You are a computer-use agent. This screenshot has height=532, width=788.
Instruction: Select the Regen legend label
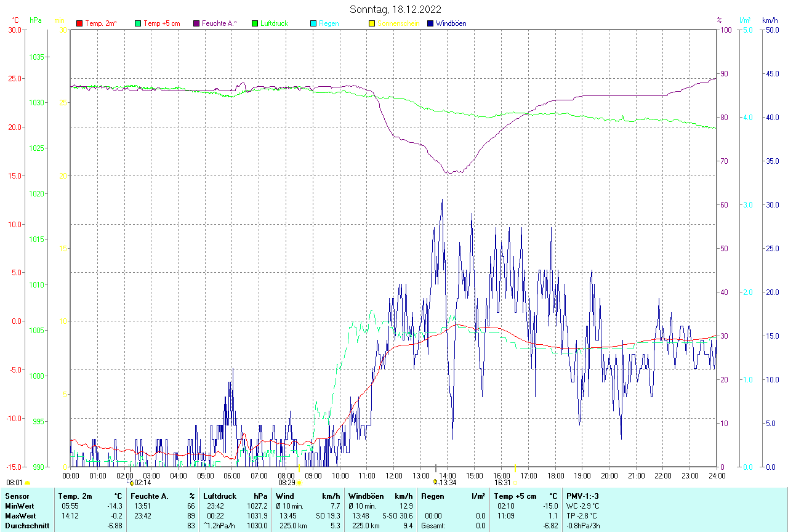[x=329, y=23]
